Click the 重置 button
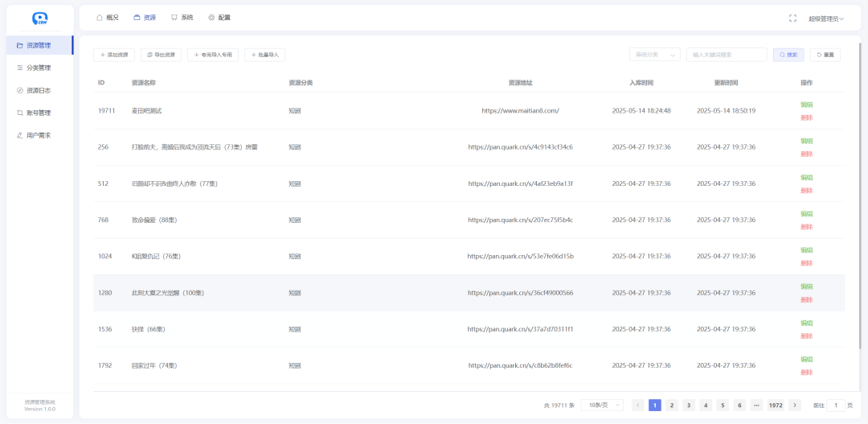 click(x=825, y=55)
